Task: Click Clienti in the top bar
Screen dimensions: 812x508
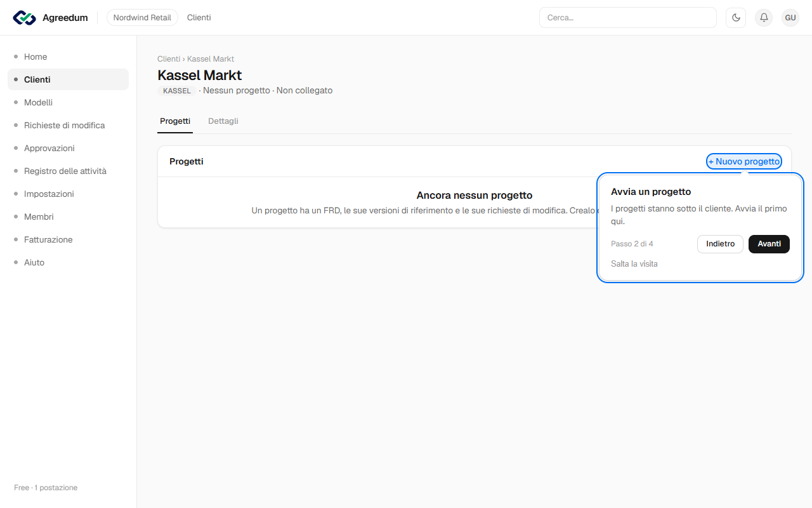Action: [199, 18]
